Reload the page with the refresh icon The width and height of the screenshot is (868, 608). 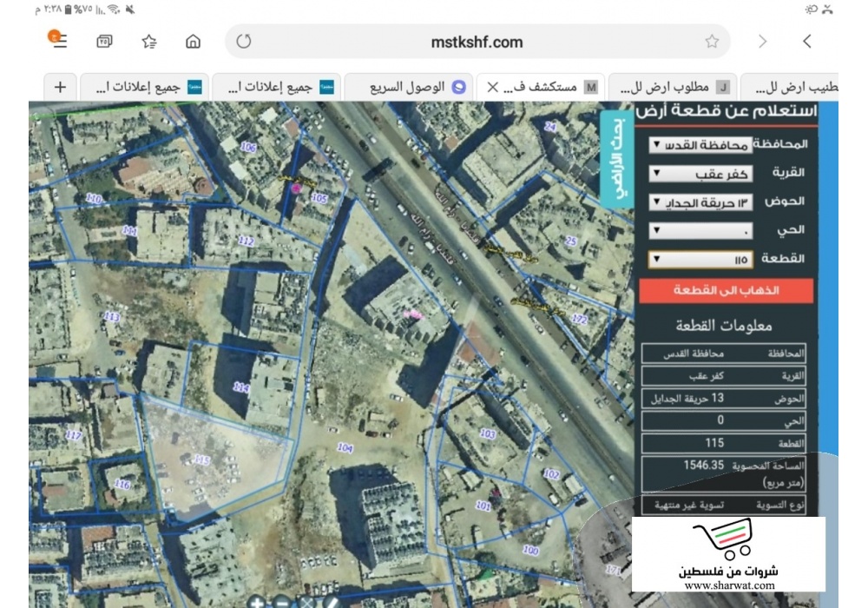[244, 41]
